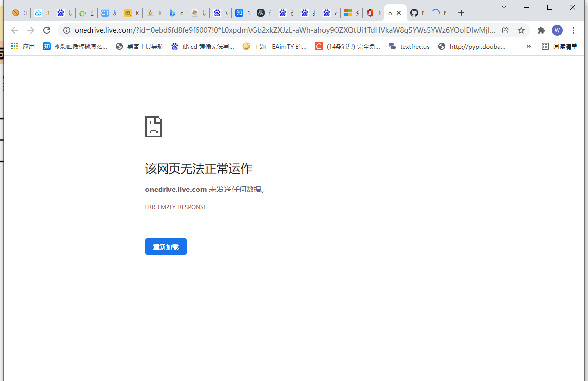Screen dimensions: 588x381
Task: Open the textfree.us bookmark
Action: [409, 46]
